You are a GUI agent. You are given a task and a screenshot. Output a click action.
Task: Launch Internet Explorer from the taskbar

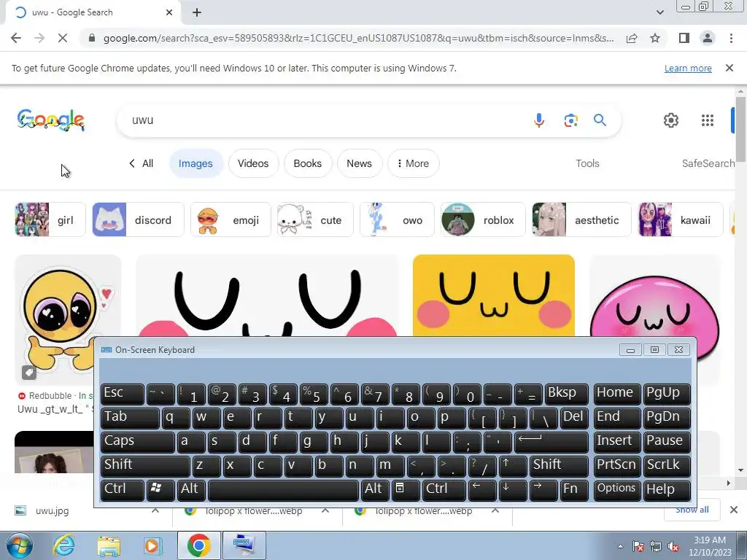(x=64, y=545)
